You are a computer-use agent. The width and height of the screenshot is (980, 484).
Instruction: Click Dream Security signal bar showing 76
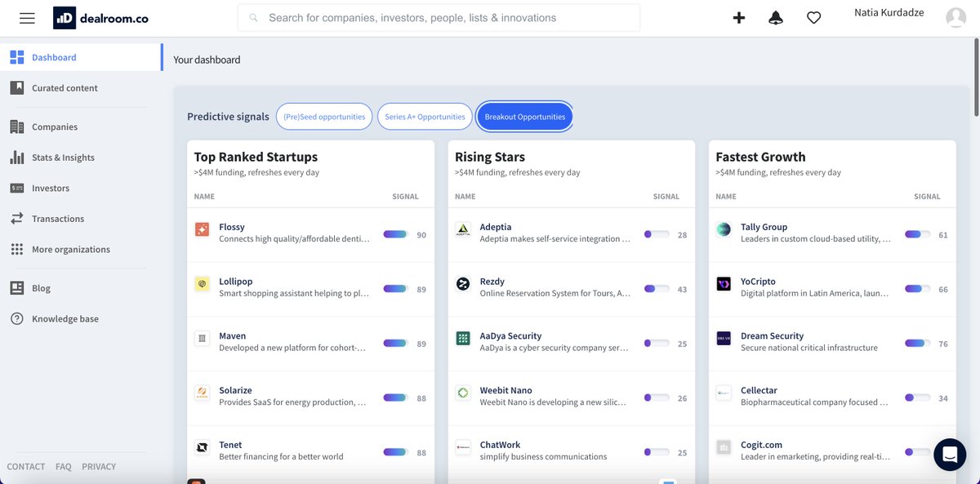coord(917,344)
